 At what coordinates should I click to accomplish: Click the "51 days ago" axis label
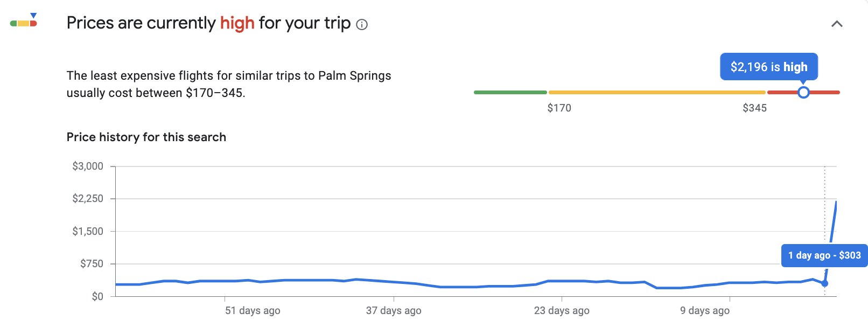coord(253,311)
